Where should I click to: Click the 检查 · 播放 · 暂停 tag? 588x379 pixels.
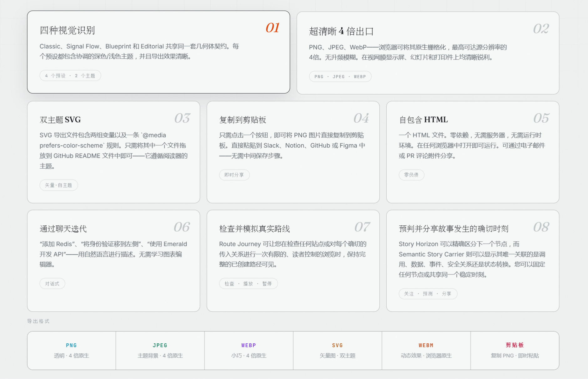click(x=248, y=284)
